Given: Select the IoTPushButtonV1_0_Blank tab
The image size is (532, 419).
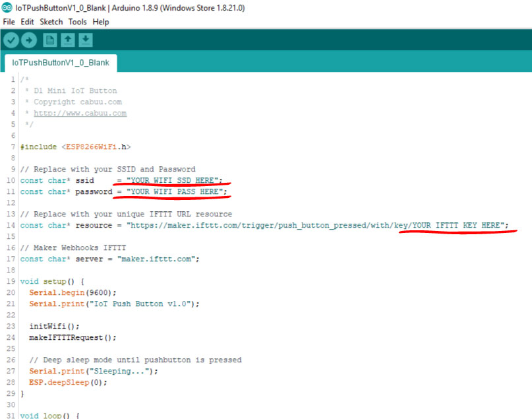Looking at the screenshot, I should coord(61,63).
